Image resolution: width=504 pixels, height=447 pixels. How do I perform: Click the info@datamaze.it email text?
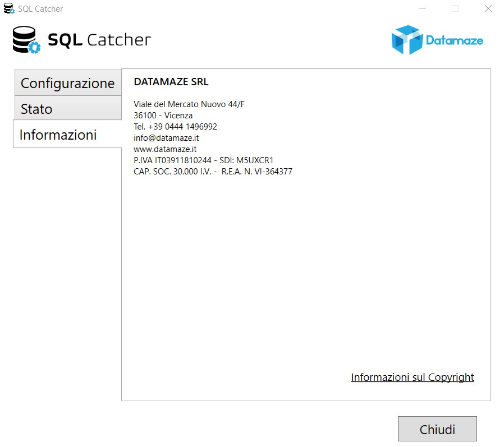[166, 138]
